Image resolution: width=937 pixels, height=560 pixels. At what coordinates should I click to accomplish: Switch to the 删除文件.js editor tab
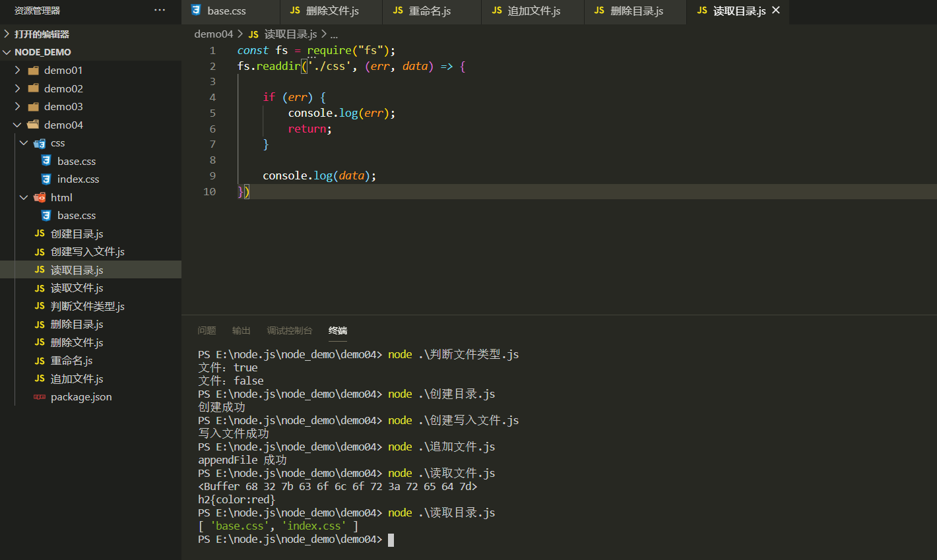(331, 11)
